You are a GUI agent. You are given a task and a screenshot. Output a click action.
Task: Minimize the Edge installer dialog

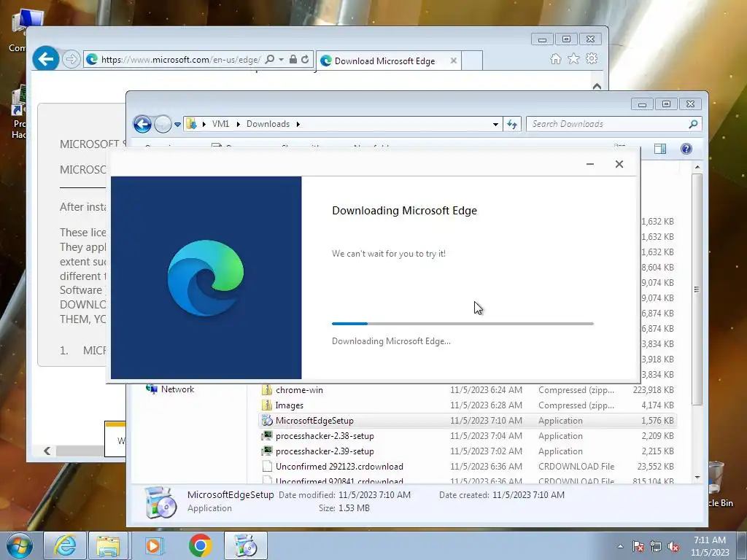(x=589, y=164)
